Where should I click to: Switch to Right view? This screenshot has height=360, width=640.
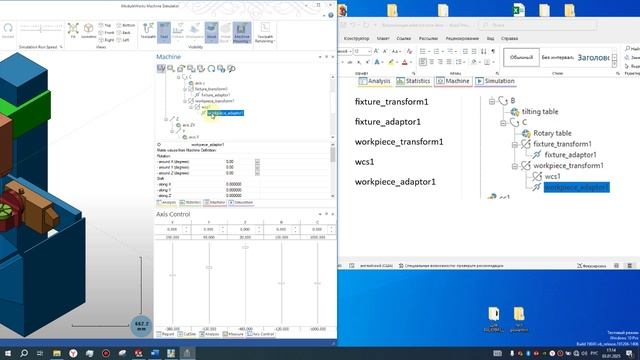[x=106, y=40]
